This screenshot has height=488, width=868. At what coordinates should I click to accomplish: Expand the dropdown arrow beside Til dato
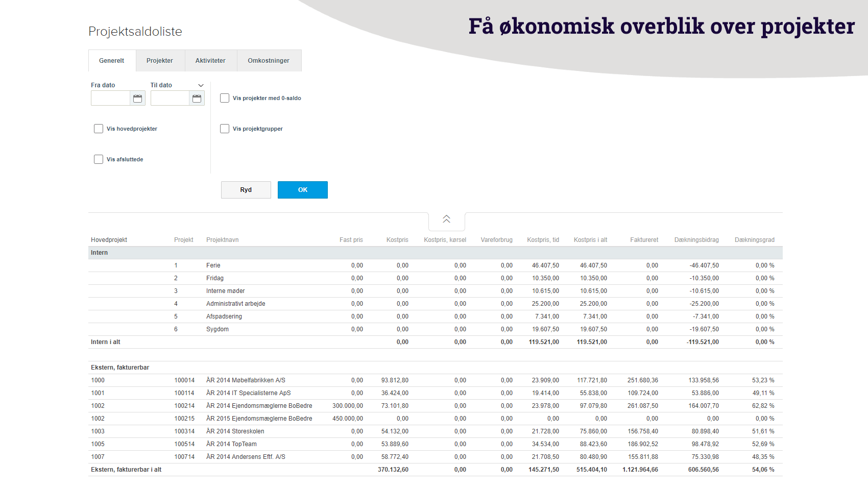coord(201,86)
